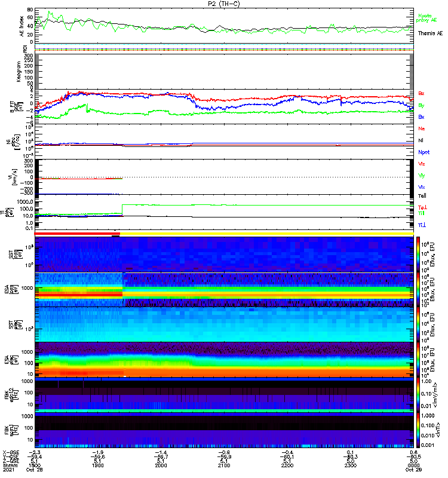Click the plot title 'P2 (TH-C)'
Viewport: 448px width, 478px height.
click(224, 4)
